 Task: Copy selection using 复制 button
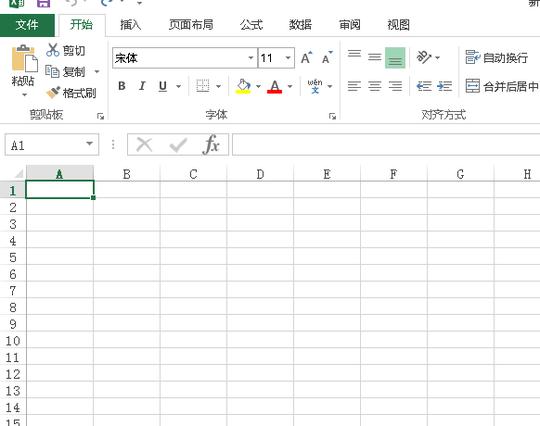pyautogui.click(x=65, y=72)
